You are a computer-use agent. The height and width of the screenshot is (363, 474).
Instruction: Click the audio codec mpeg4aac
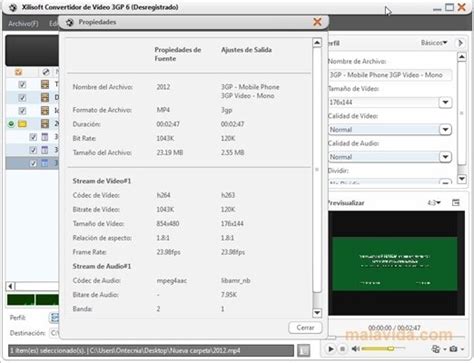[x=172, y=281]
